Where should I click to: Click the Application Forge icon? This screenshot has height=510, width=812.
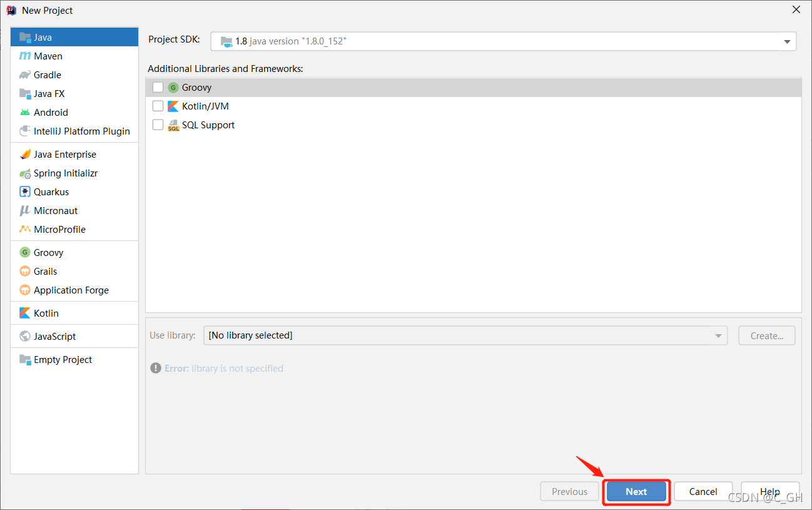tap(25, 290)
